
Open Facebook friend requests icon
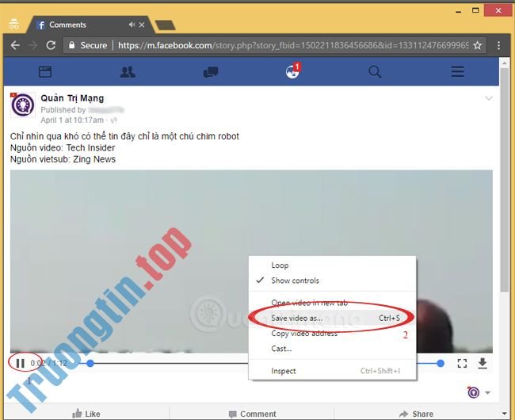[128, 71]
